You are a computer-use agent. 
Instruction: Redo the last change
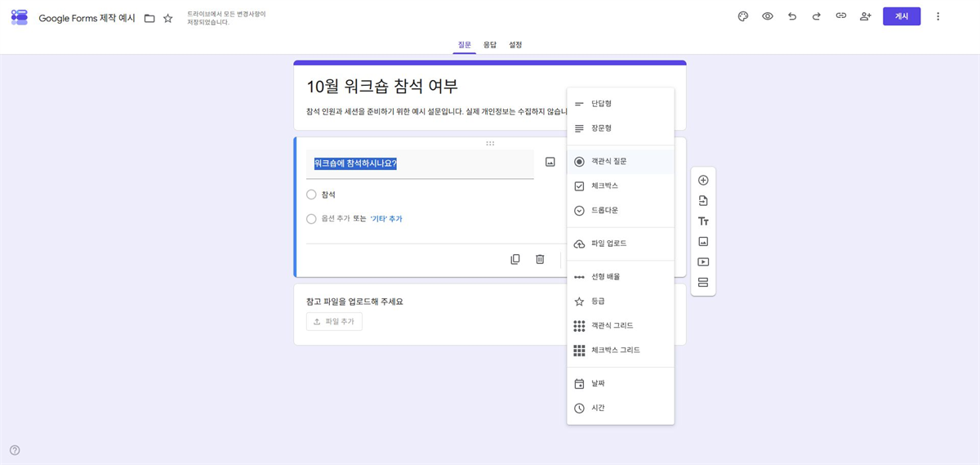(x=817, y=16)
